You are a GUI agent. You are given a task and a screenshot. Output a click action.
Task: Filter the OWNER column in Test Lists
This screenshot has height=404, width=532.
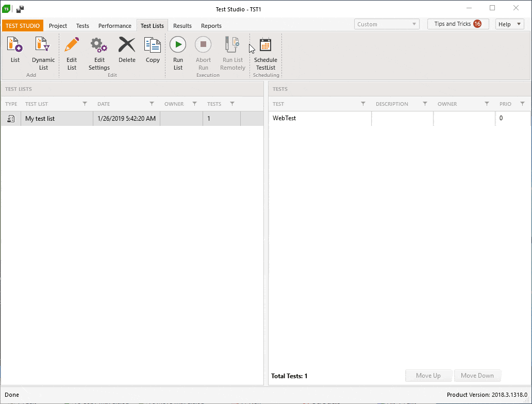point(194,104)
